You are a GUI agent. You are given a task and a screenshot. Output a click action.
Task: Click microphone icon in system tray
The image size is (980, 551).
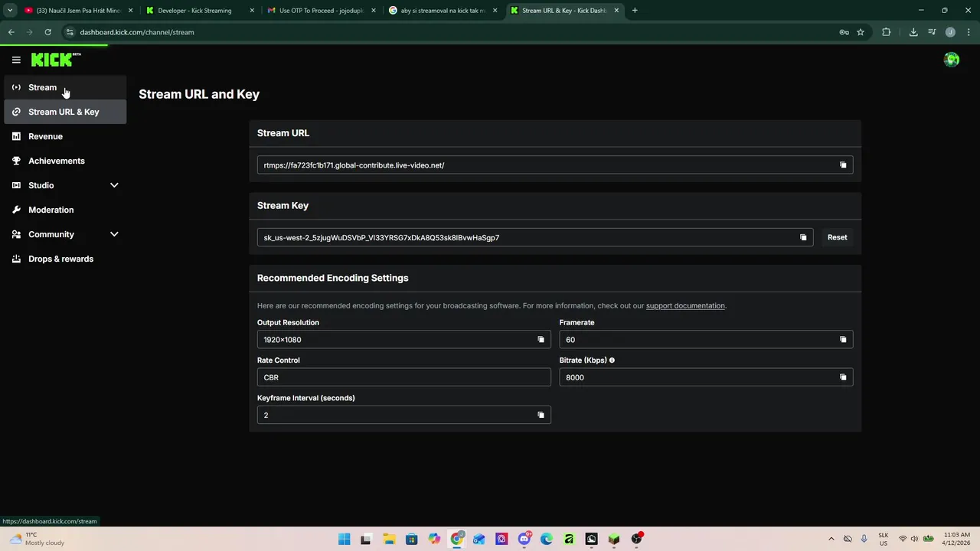click(x=864, y=539)
